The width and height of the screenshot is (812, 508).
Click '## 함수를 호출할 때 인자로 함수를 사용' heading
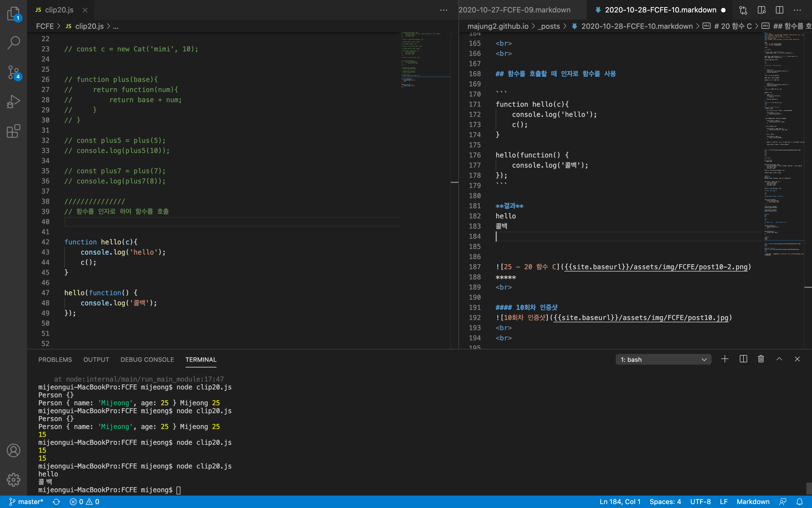point(556,74)
